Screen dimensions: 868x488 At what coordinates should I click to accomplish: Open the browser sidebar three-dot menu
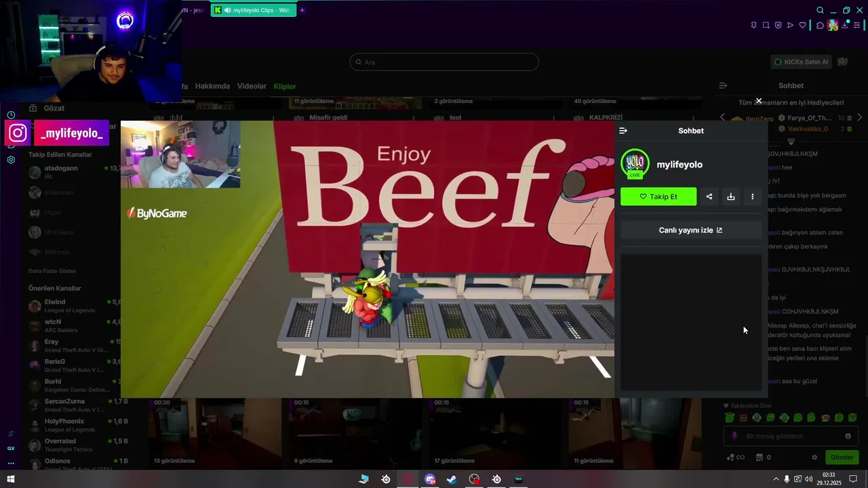click(11, 464)
